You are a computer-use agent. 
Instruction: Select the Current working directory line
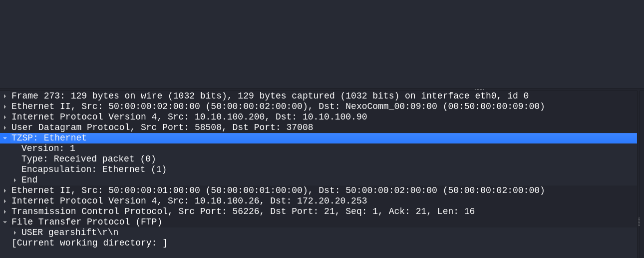(x=90, y=243)
